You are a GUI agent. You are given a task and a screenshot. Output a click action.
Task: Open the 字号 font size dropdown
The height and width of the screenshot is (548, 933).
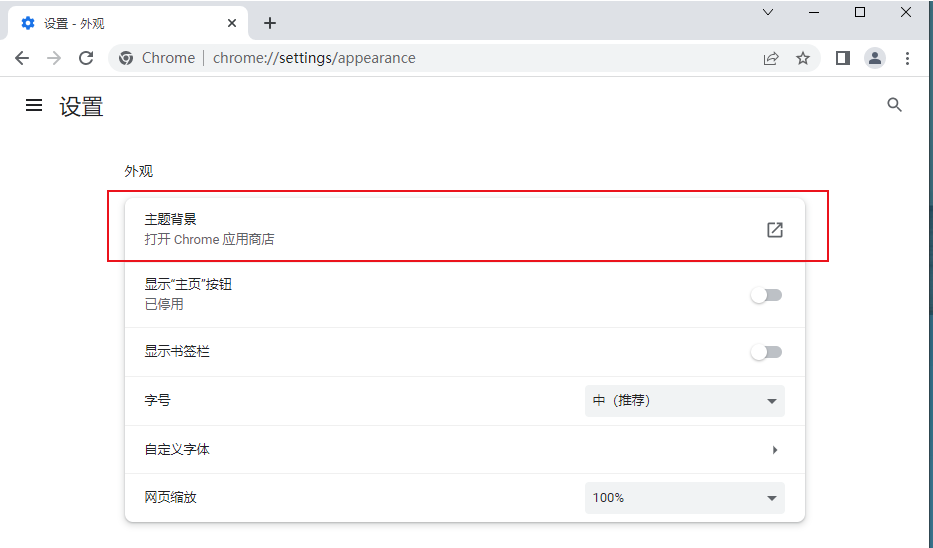(684, 401)
